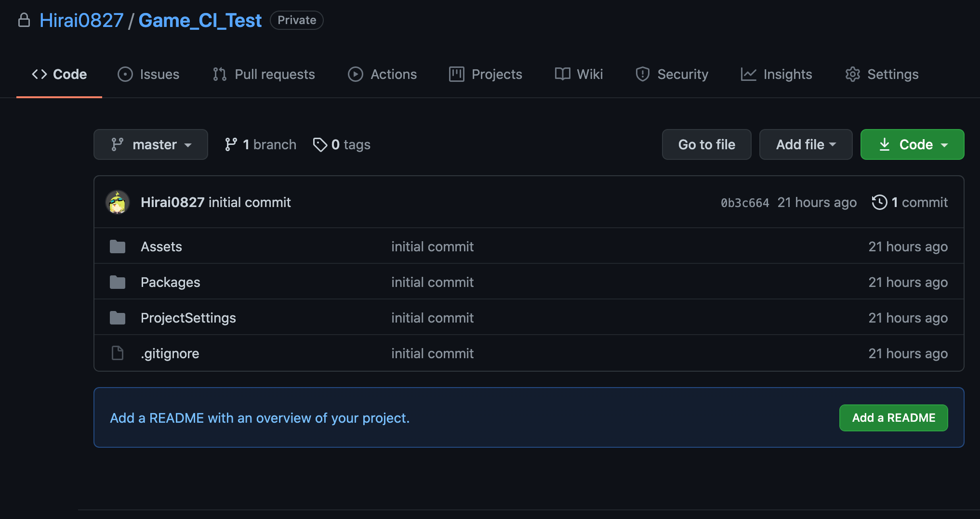Click the commit history clock icon
The height and width of the screenshot is (519, 980).
[879, 202]
